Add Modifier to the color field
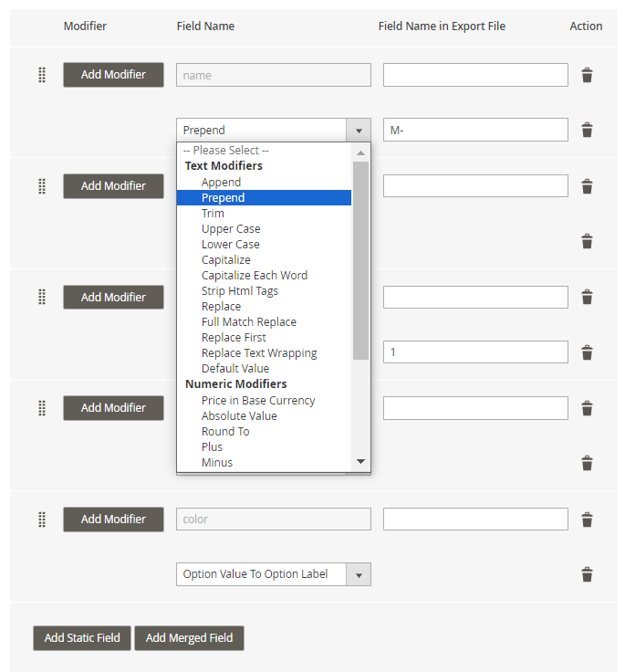Screen dimensions: 625x672 coord(113,519)
